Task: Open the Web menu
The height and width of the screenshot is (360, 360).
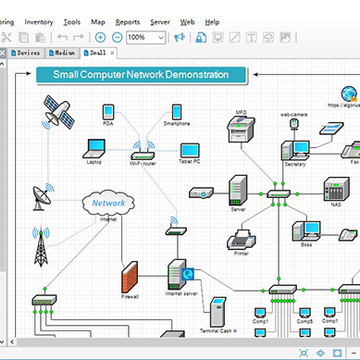Action: (187, 22)
